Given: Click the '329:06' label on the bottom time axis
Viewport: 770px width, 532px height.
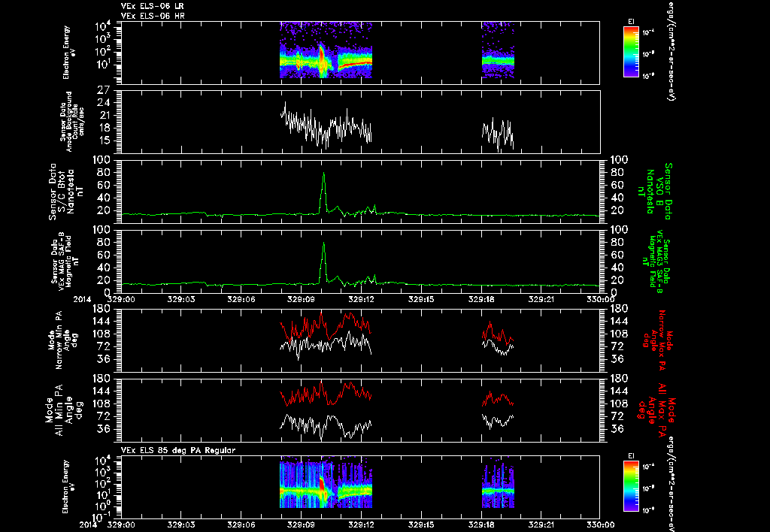Looking at the screenshot, I should coord(241,524).
